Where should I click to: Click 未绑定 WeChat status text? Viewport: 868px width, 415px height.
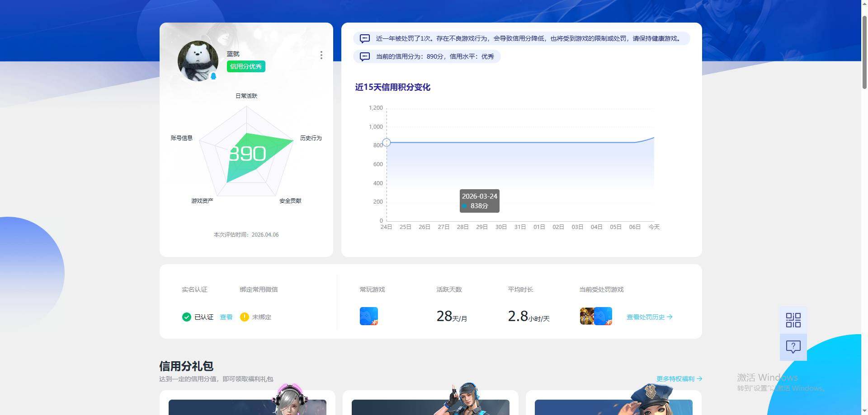pos(262,317)
